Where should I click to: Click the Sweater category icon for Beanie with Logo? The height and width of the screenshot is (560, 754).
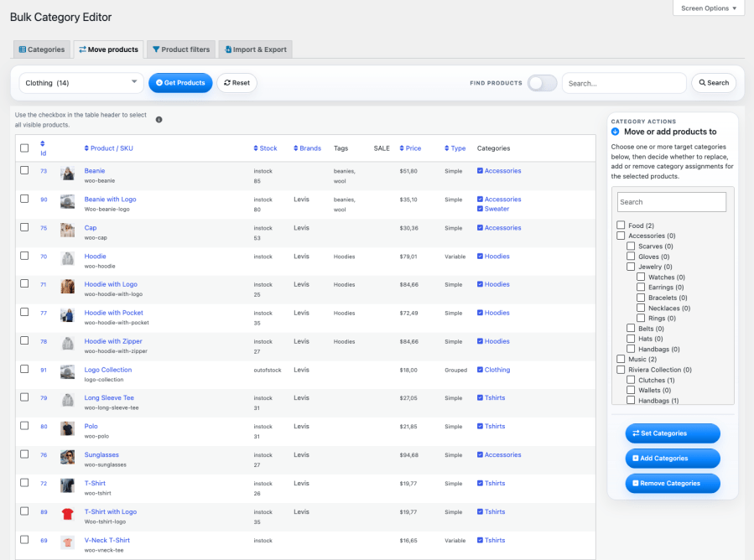coord(480,209)
